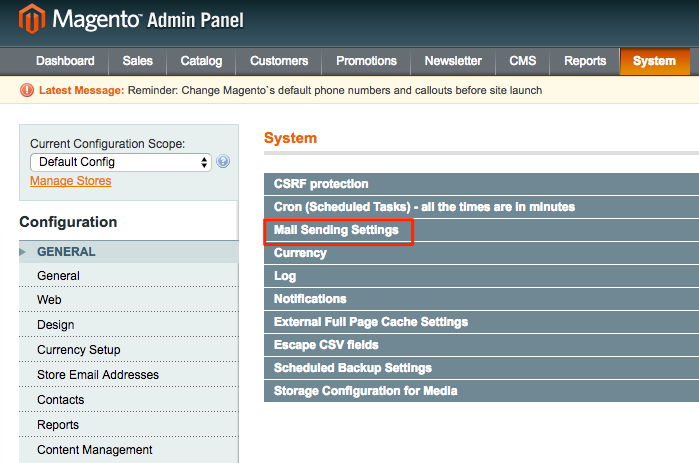Expand Scheduled Backup Settings section
Screen dimensions: 699x463
click(352, 368)
